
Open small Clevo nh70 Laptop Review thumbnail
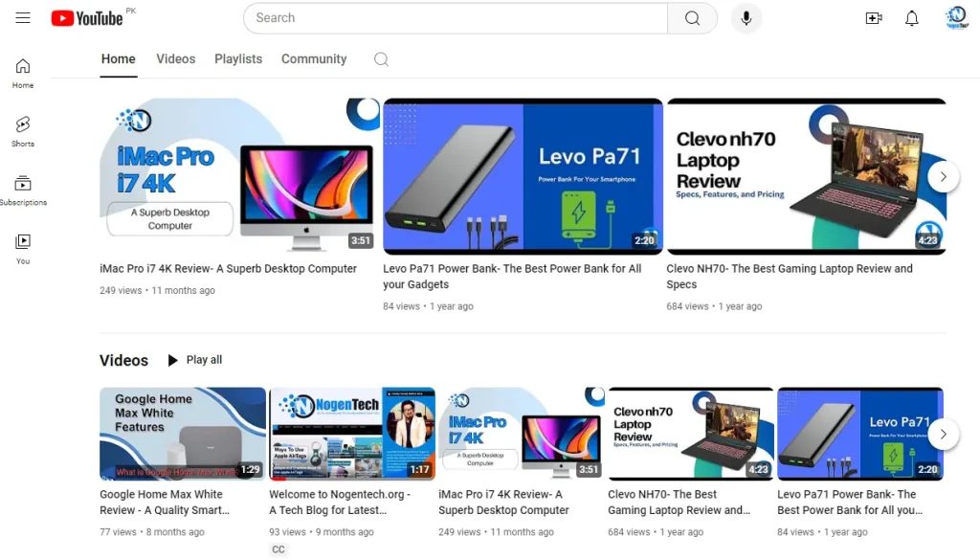[691, 434]
